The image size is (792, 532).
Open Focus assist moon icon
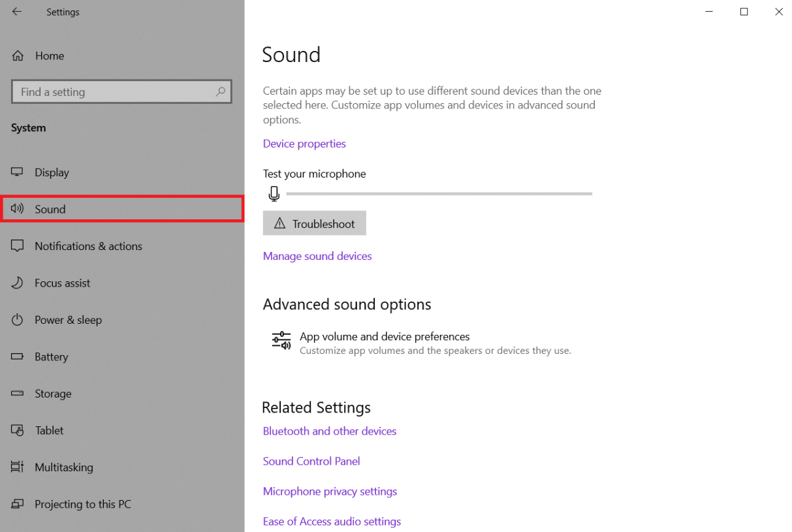[x=18, y=283]
